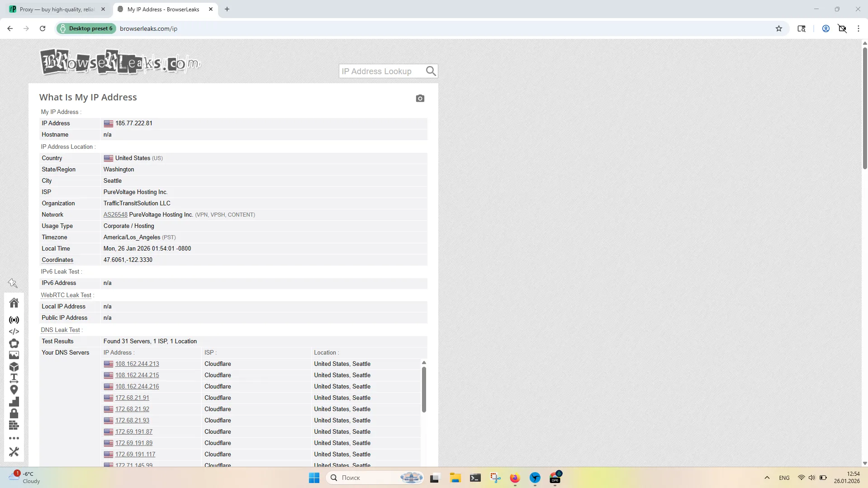Screen dimensions: 868x488
Task: Close the Proxy tab
Action: point(103,9)
